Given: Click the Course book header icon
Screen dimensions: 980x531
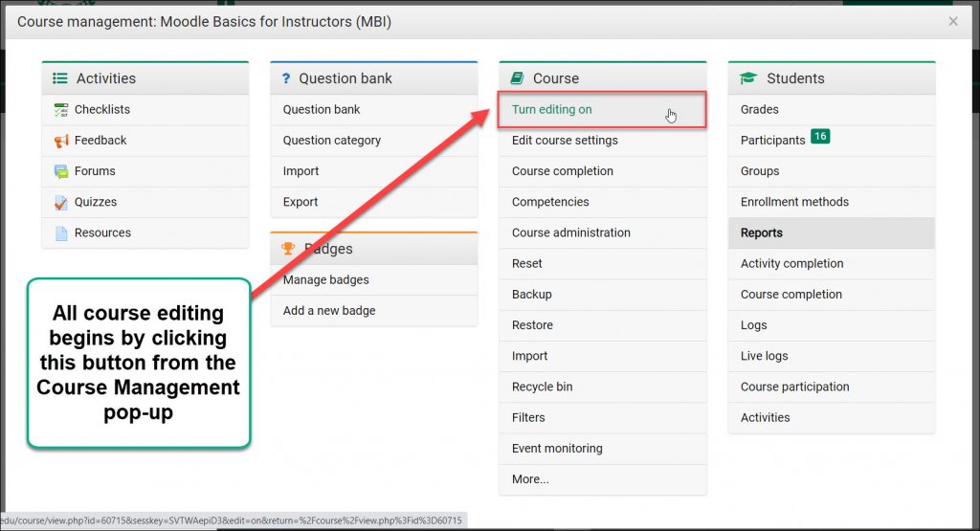Looking at the screenshot, I should pyautogui.click(x=517, y=78).
